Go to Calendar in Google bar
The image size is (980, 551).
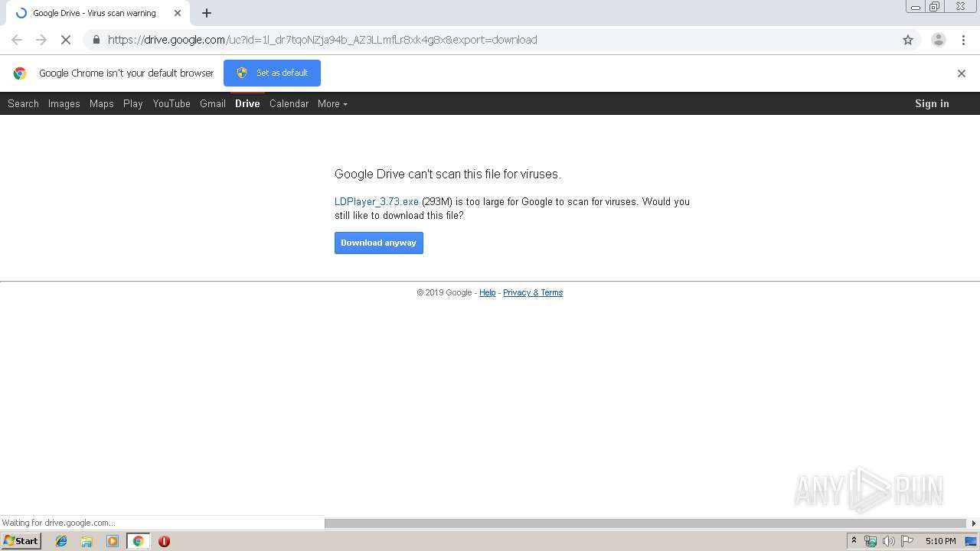289,103
